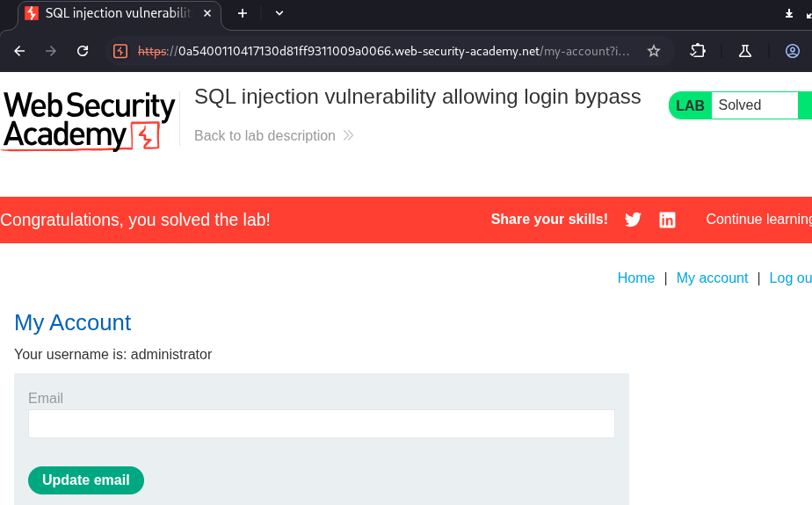Click the LAB Solved status badge

point(740,105)
